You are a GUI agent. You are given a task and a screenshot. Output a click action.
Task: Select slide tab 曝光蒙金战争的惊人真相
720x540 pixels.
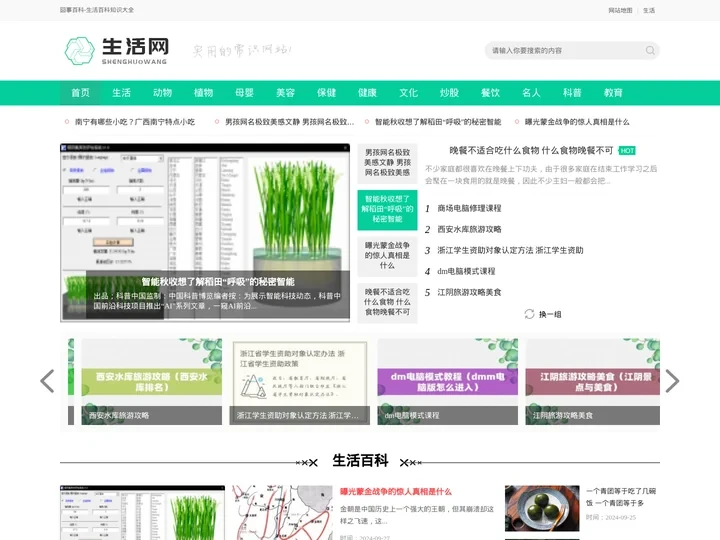tap(388, 256)
